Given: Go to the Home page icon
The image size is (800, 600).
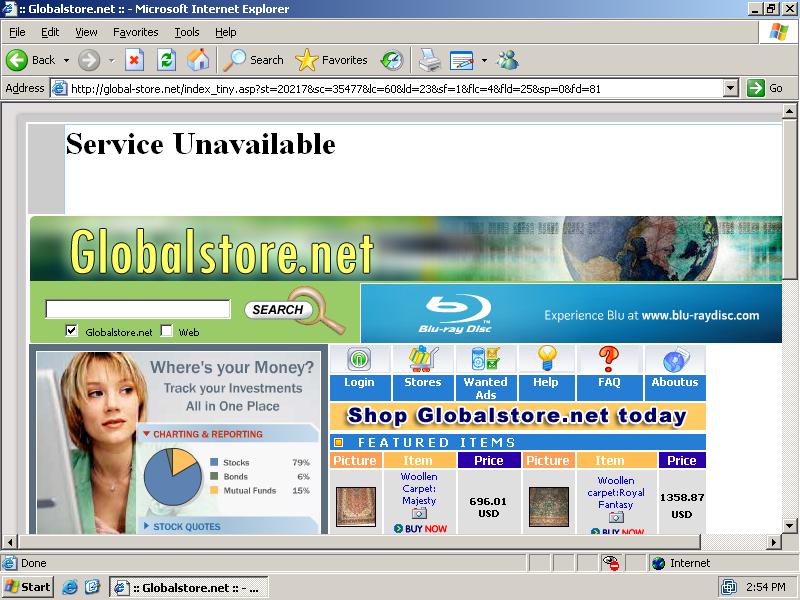Looking at the screenshot, I should point(198,60).
